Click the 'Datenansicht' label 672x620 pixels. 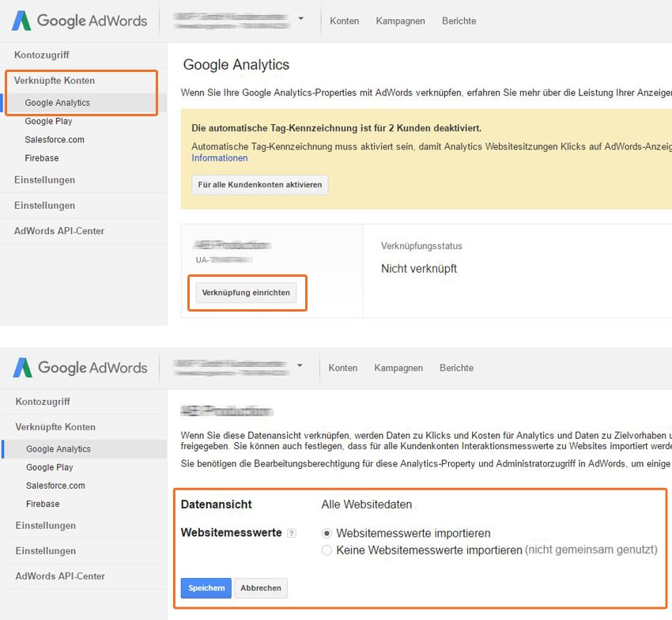pos(216,505)
